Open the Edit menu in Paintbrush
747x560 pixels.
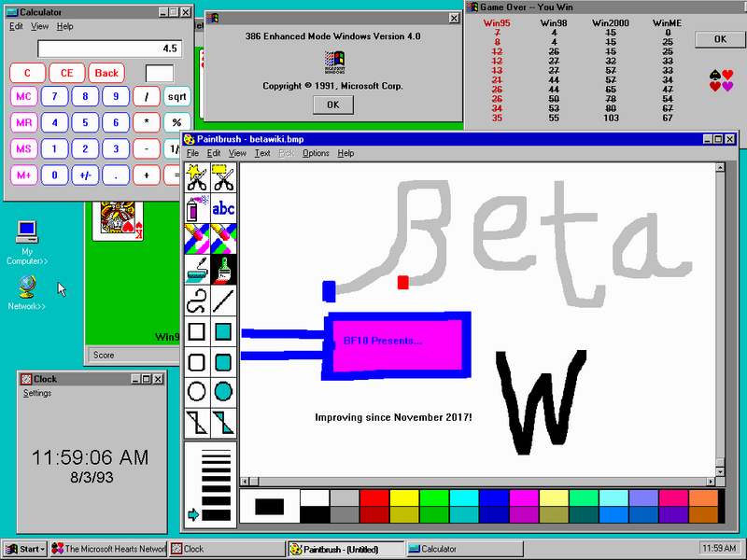point(214,153)
